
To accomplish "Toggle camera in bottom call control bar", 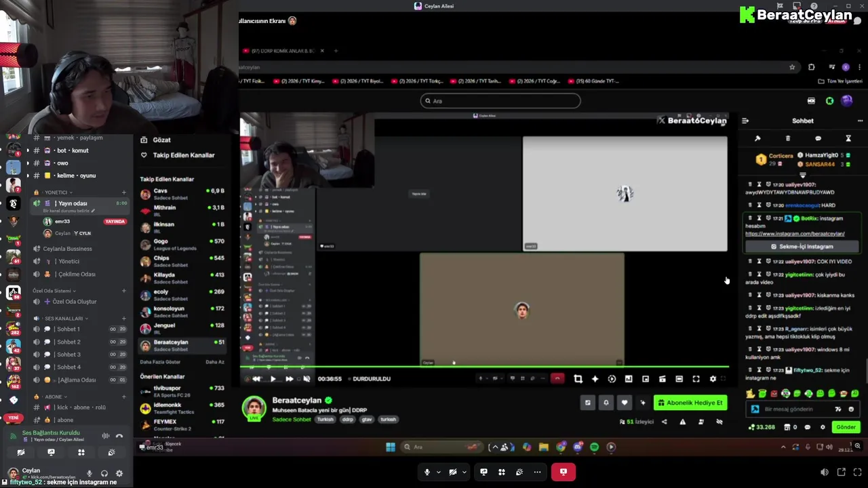I will [x=452, y=472].
